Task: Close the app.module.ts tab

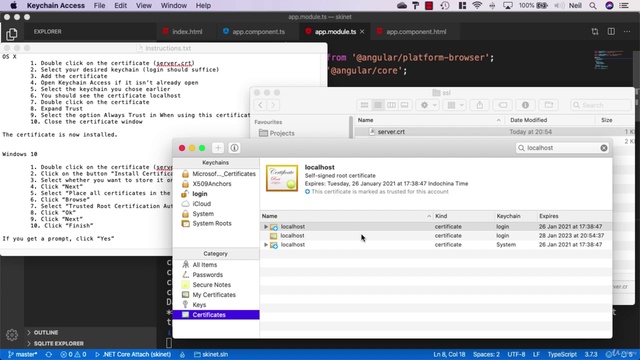Action: pyautogui.click(x=362, y=31)
